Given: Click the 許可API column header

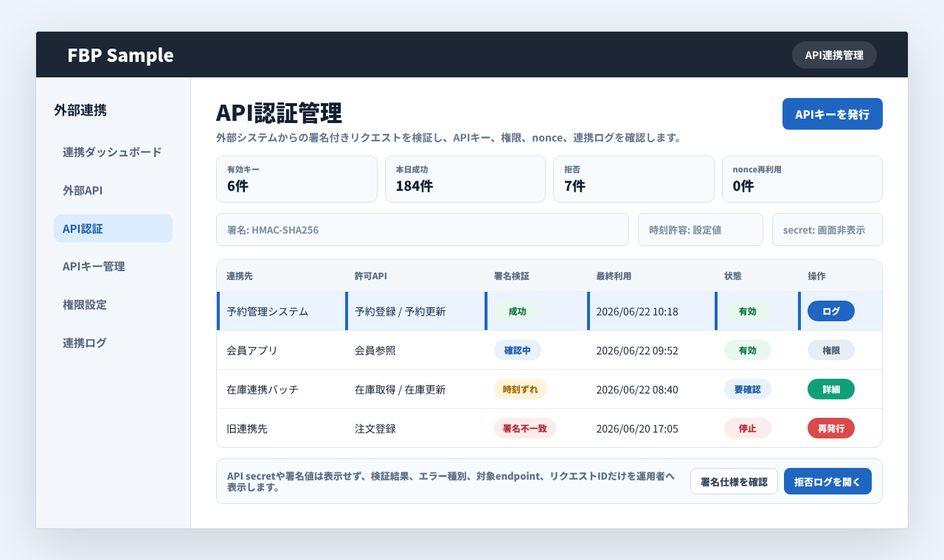Looking at the screenshot, I should pos(371,276).
